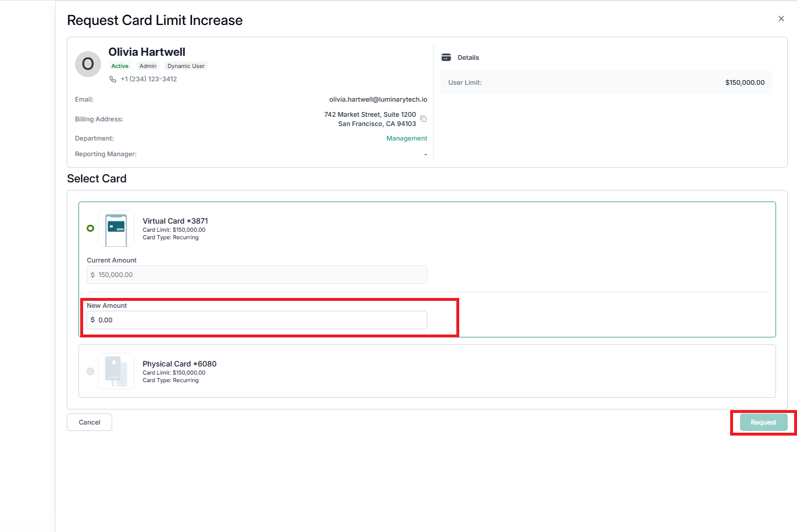Copy the billing address with copy icon
797x532 pixels.
click(x=423, y=119)
